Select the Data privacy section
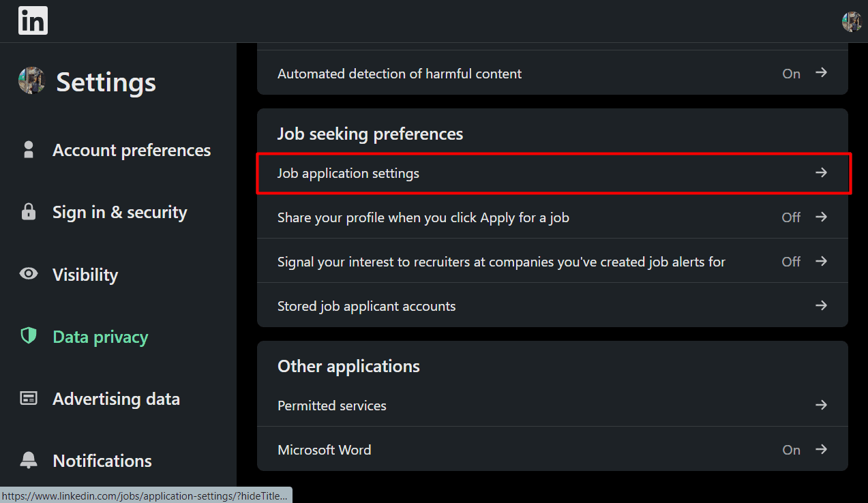The image size is (868, 503). [x=100, y=337]
